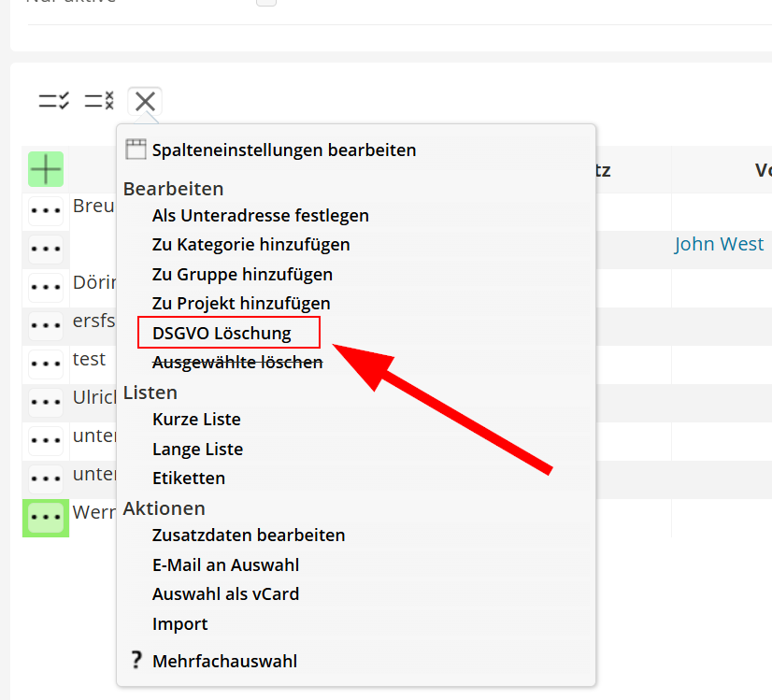Click E-Mail an Auswahl action
This screenshot has height=700, width=772.
[225, 565]
